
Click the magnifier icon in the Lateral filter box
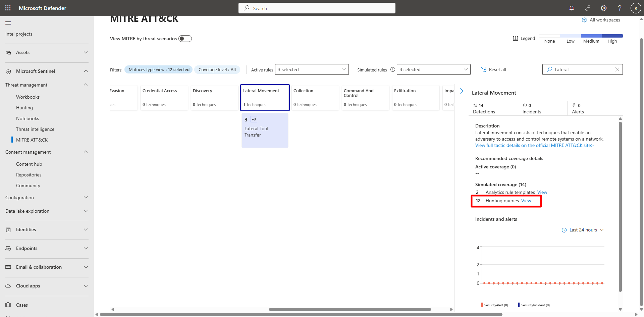pos(549,69)
